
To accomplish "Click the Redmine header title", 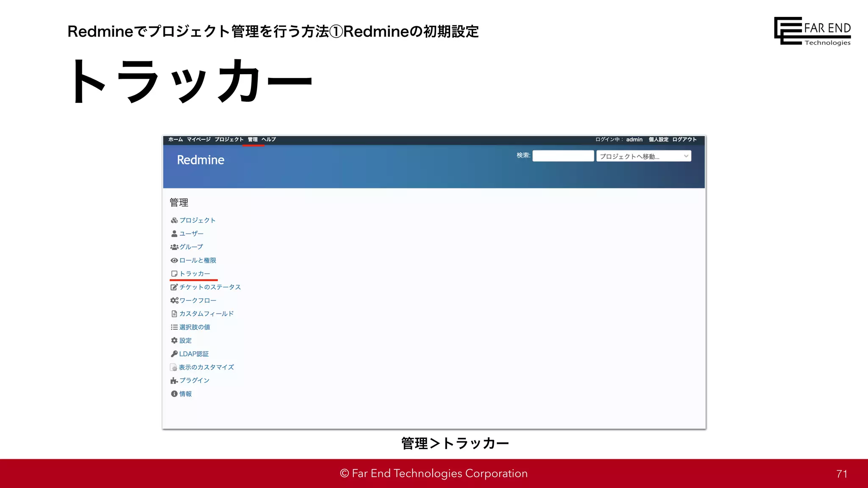I will [x=200, y=160].
